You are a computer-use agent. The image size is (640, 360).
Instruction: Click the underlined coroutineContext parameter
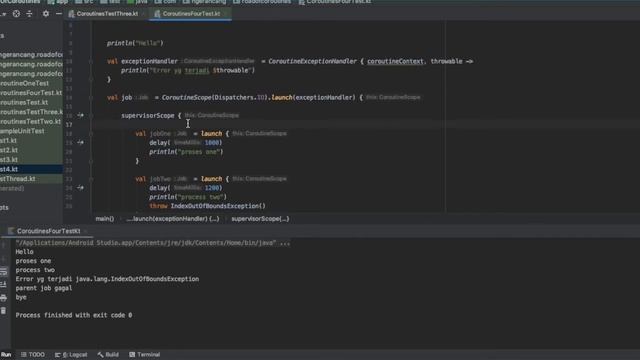pos(395,61)
